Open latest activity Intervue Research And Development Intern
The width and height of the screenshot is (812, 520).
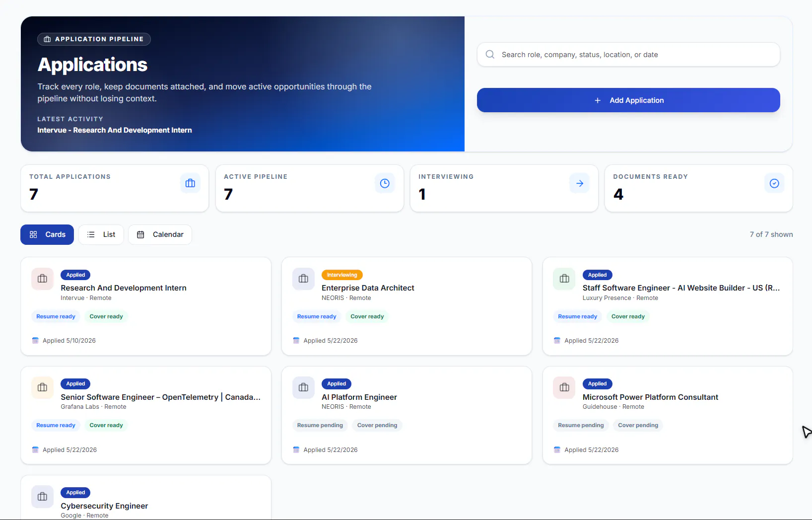click(x=115, y=130)
